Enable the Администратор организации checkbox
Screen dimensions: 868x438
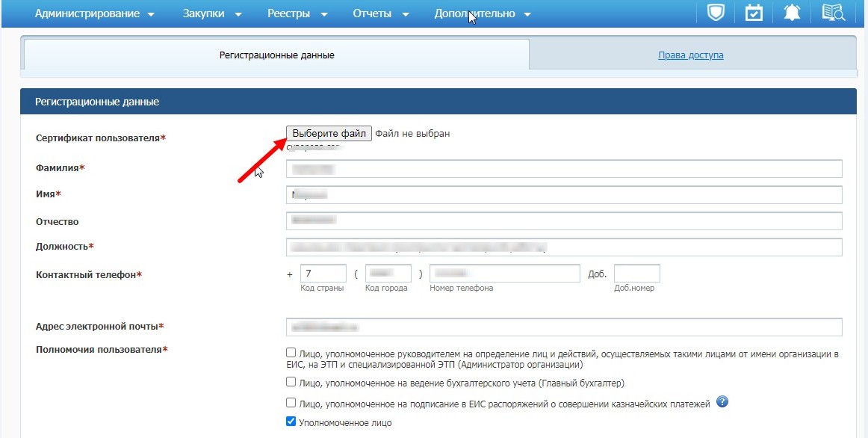coord(291,353)
